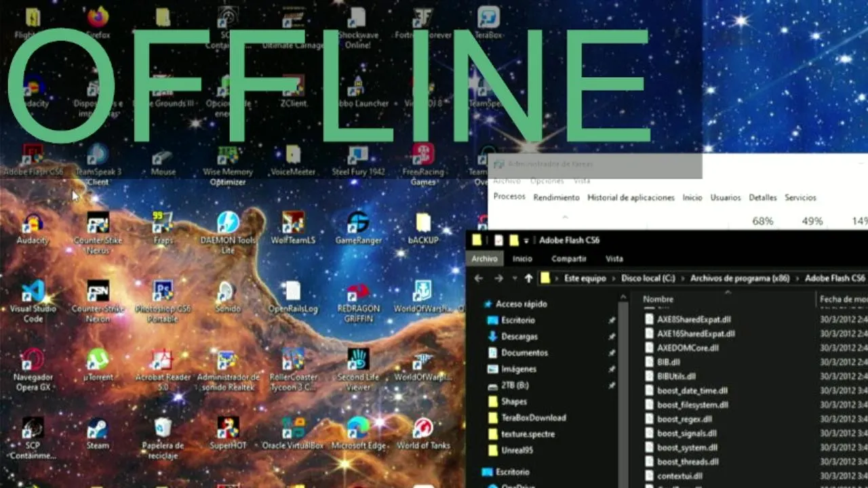Select file BIBUtils.dll
Image resolution: width=868 pixels, height=488 pixels.
(x=676, y=376)
